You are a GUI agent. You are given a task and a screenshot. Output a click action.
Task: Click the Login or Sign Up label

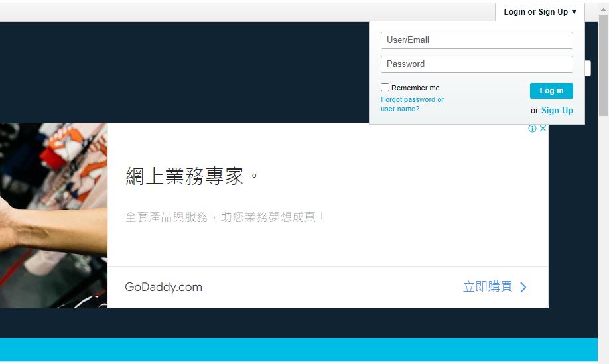click(x=535, y=12)
